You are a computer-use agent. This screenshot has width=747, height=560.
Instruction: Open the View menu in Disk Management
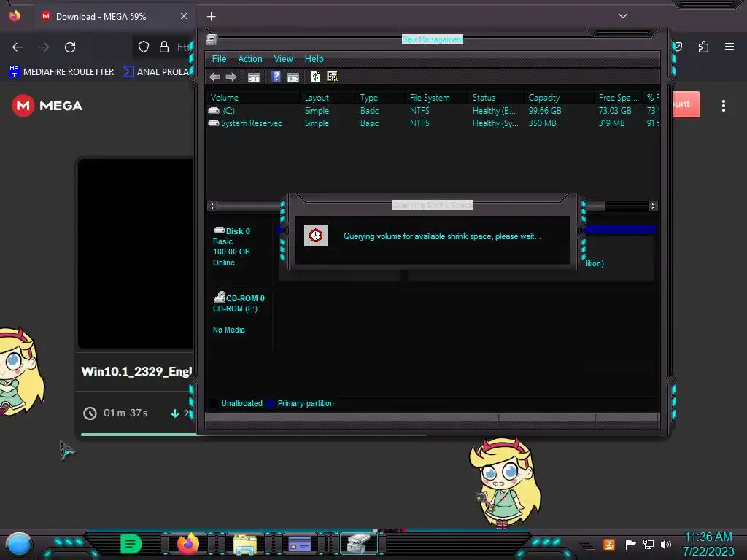click(x=284, y=59)
